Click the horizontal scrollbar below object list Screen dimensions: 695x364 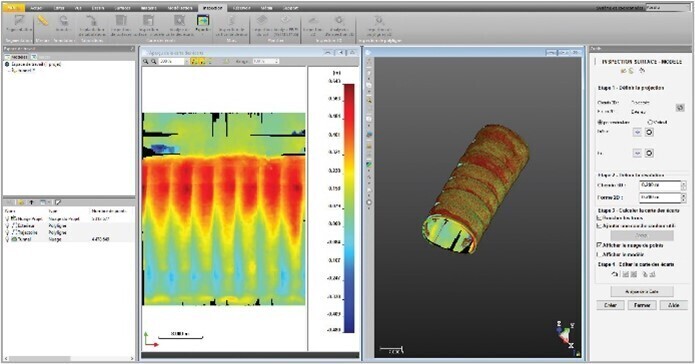(x=70, y=358)
